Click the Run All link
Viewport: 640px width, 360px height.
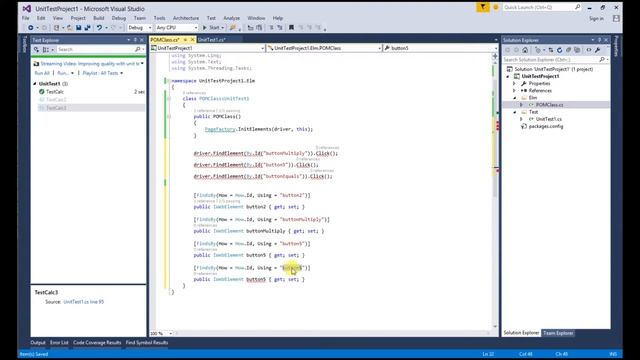point(42,73)
